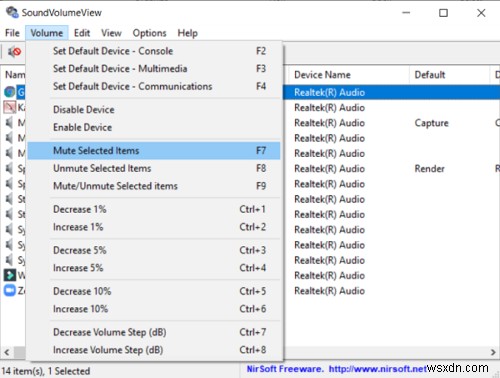The width and height of the screenshot is (500, 378).
Task: Choose Set Default Device - Multimedia
Action: click(154, 69)
